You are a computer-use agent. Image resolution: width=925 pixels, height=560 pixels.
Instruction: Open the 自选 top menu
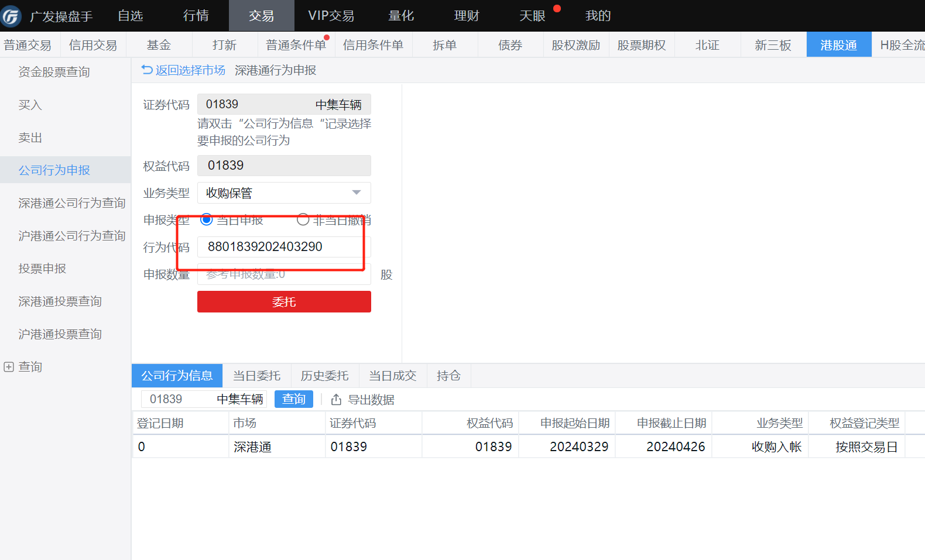pos(131,16)
